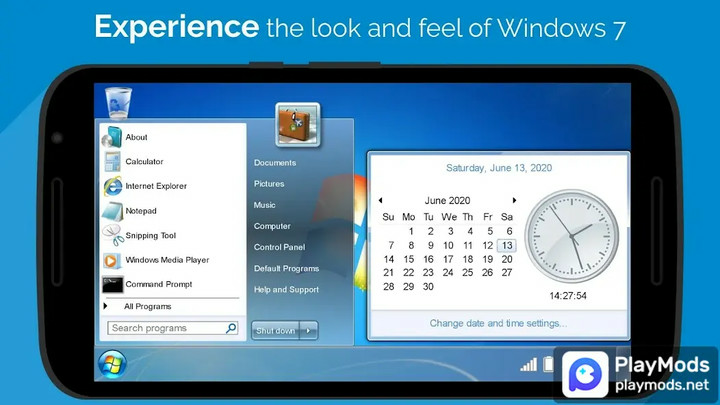Expand the Shut down options arrow
The width and height of the screenshot is (720, 405).
[x=309, y=331]
